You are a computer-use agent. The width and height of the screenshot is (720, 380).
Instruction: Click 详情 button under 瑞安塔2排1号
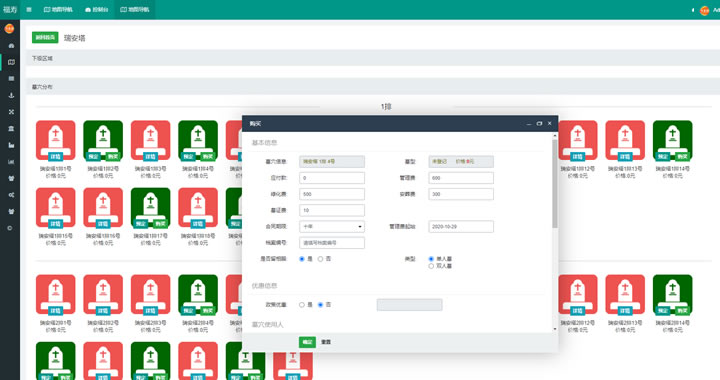tap(56, 311)
